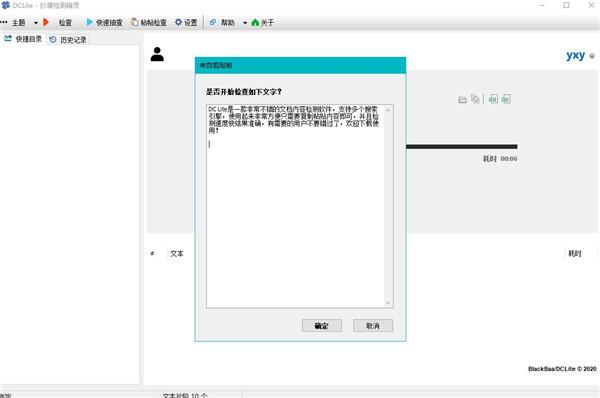Confirm with the 确定 button
The height and width of the screenshot is (398, 600).
point(321,326)
